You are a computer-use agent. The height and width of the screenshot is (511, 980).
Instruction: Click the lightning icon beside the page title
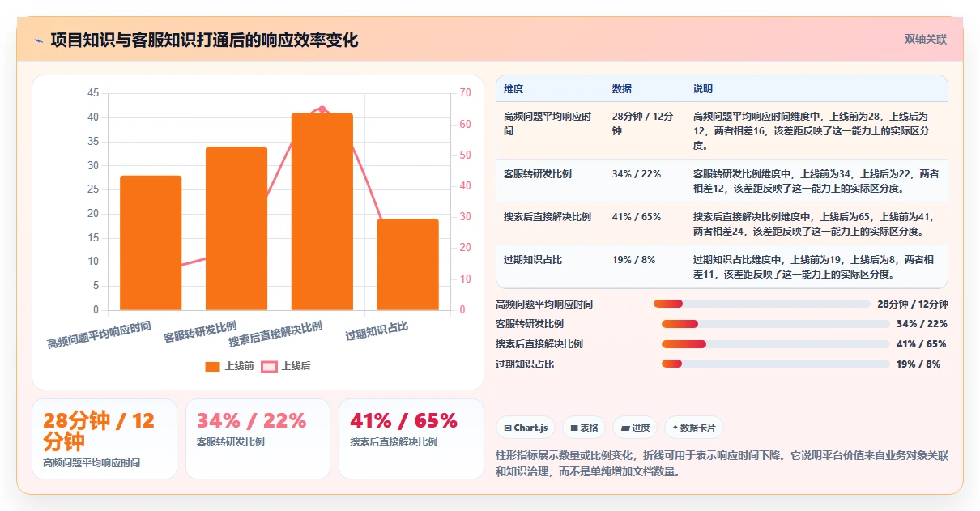[x=39, y=40]
